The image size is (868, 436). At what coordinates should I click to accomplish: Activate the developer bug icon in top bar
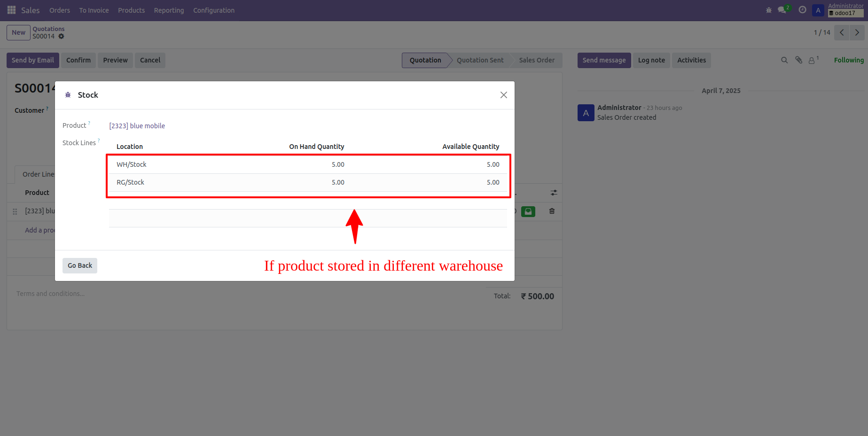768,9
